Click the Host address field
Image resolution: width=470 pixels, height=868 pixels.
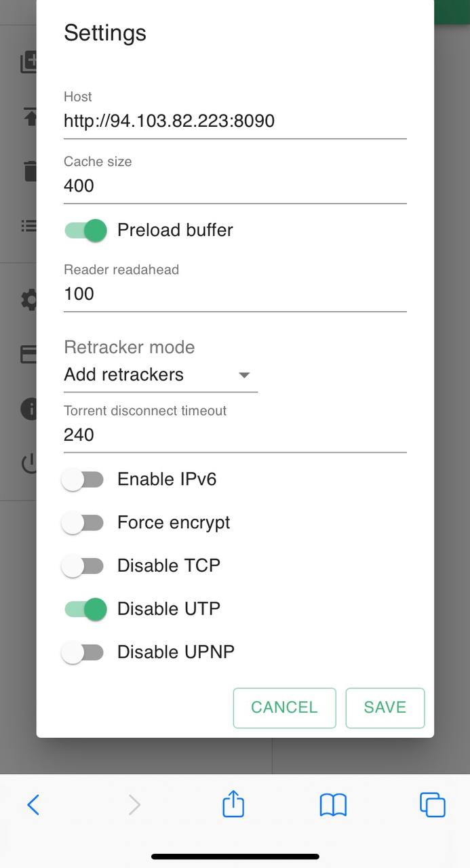[235, 121]
